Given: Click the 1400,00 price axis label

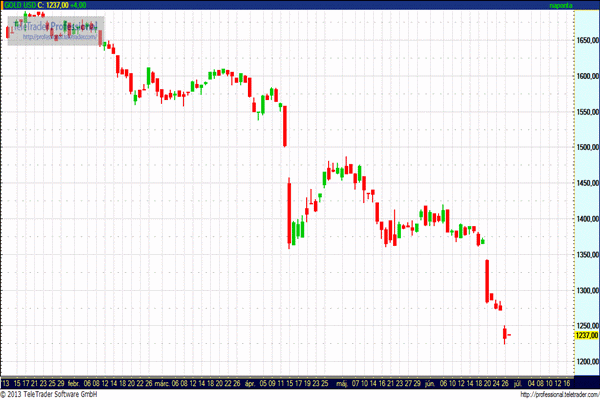Looking at the screenshot, I should click(x=587, y=219).
